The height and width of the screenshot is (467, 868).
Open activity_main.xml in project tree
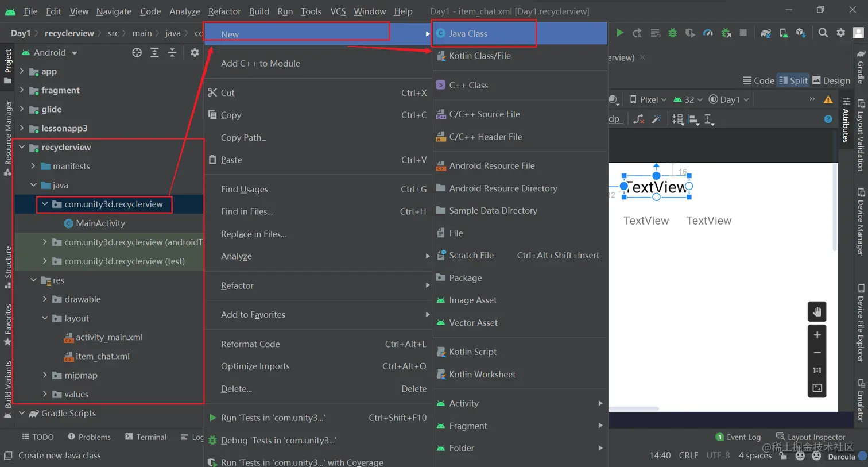(109, 337)
